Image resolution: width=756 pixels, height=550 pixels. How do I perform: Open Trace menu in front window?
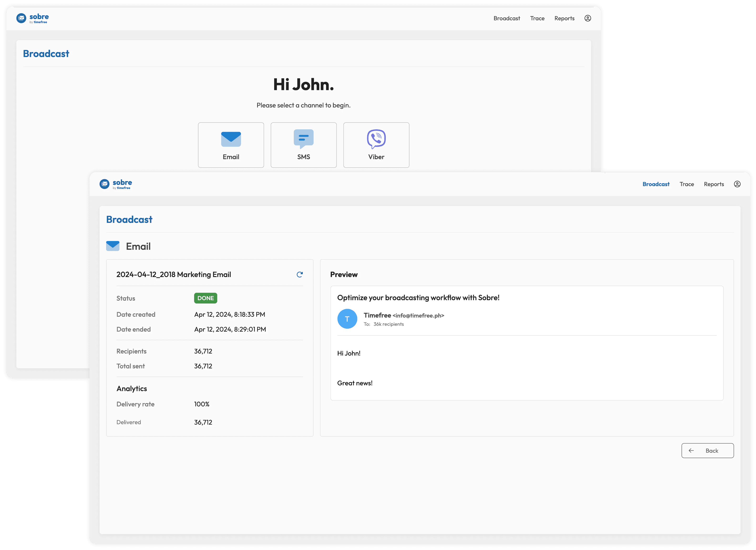pyautogui.click(x=686, y=184)
